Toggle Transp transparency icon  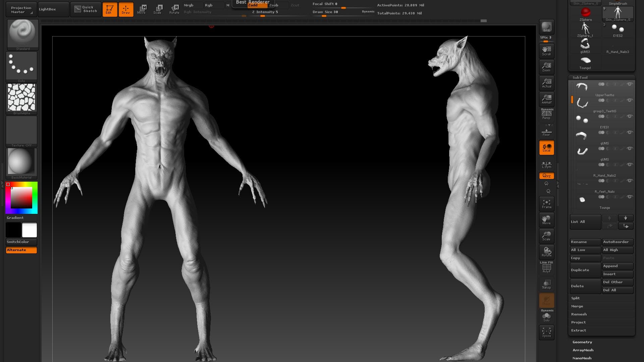pyautogui.click(x=546, y=284)
